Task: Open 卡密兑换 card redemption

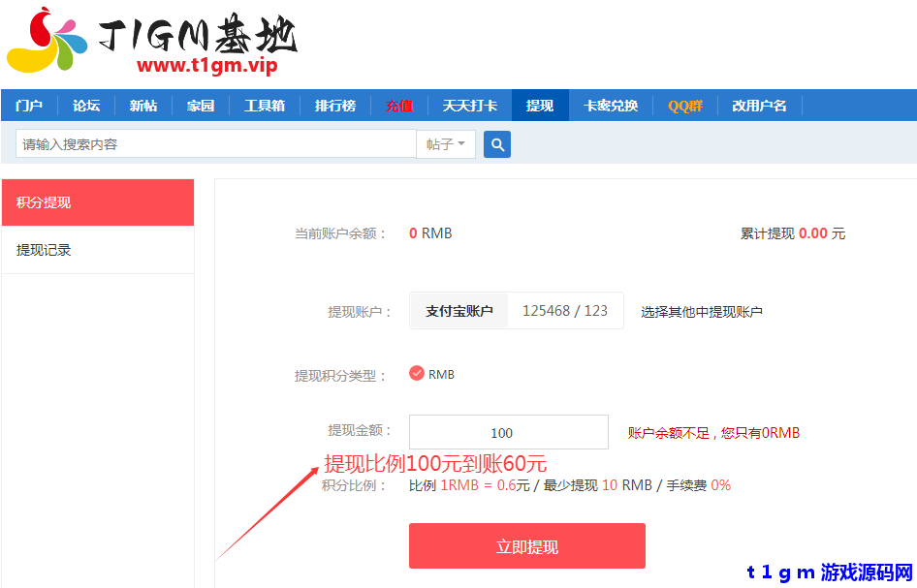Action: click(x=610, y=105)
